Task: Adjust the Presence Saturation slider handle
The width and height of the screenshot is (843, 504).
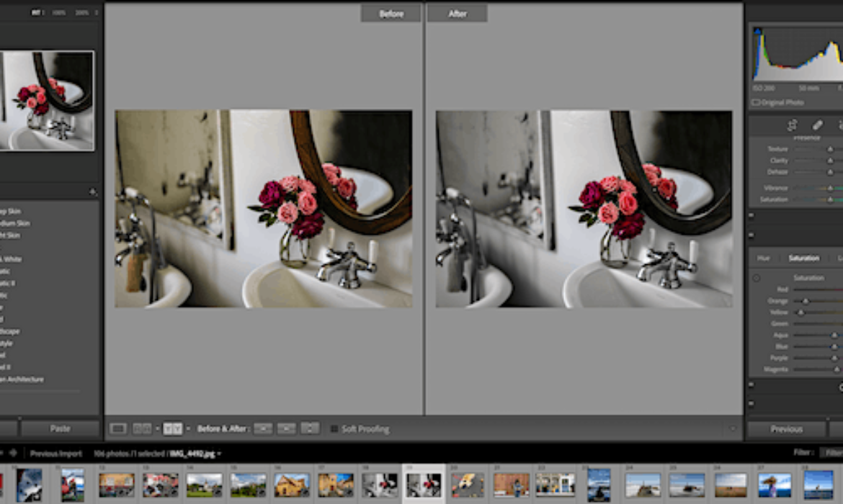Action: (x=830, y=199)
